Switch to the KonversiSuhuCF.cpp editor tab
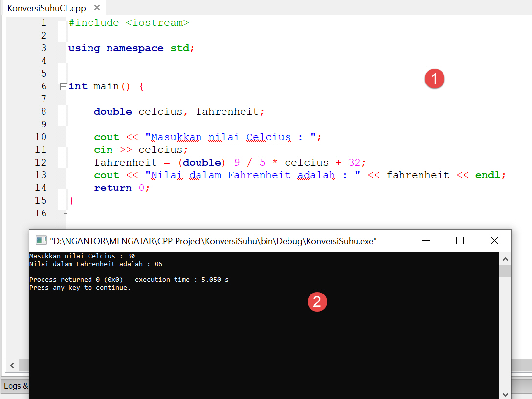532x399 pixels. pos(47,8)
